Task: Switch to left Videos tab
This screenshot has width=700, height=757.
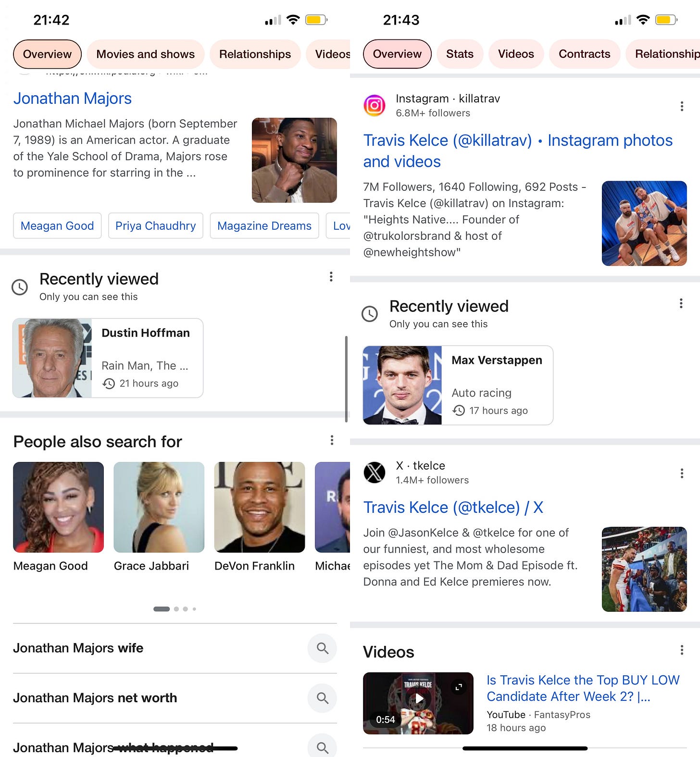Action: [x=329, y=54]
